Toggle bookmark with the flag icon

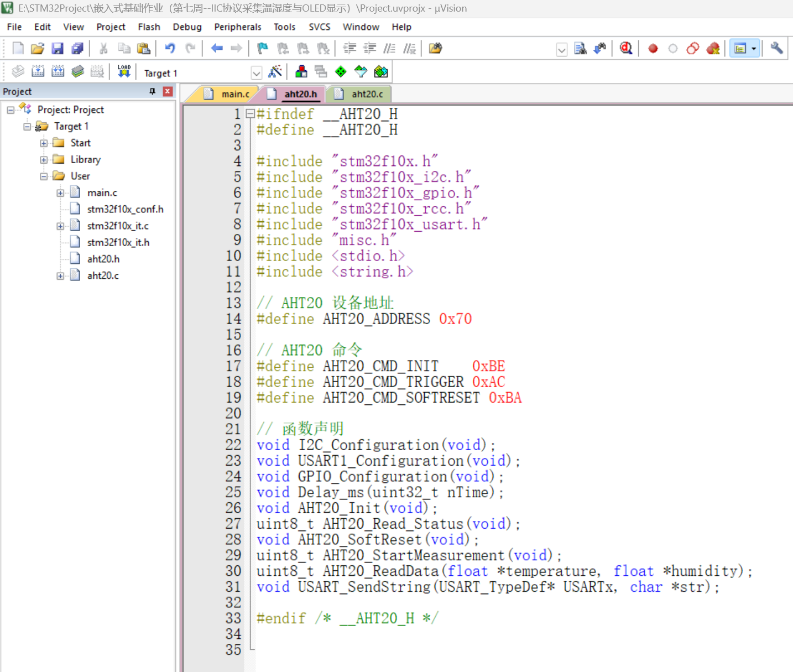coord(263,49)
